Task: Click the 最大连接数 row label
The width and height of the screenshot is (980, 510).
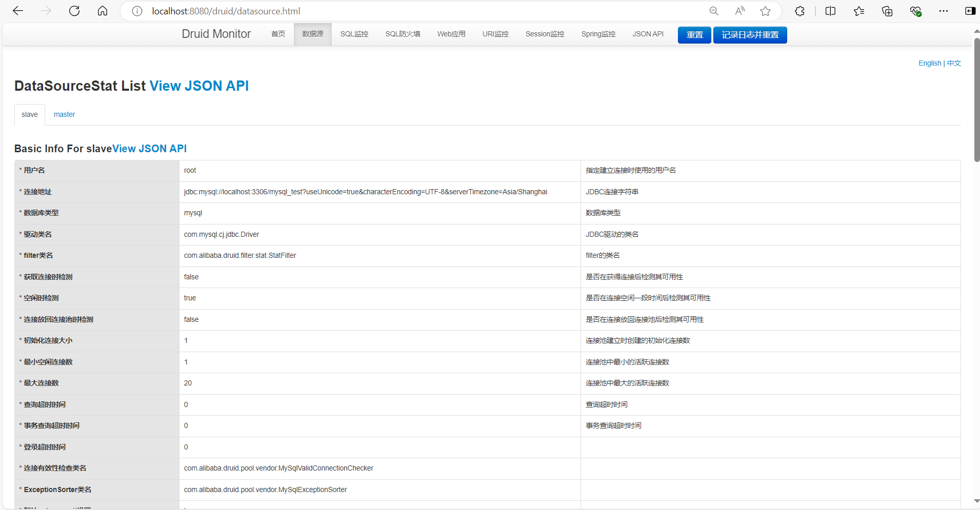Action: pyautogui.click(x=41, y=383)
